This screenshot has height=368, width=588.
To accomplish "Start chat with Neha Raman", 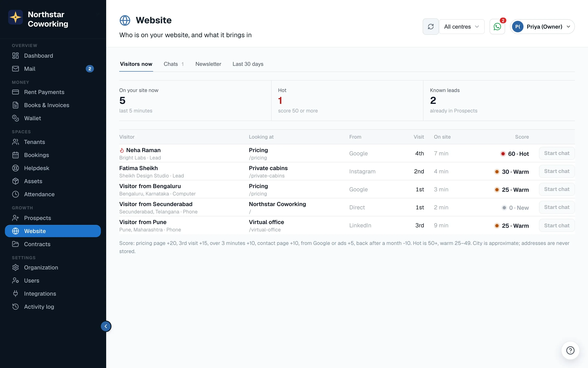I will point(557,153).
